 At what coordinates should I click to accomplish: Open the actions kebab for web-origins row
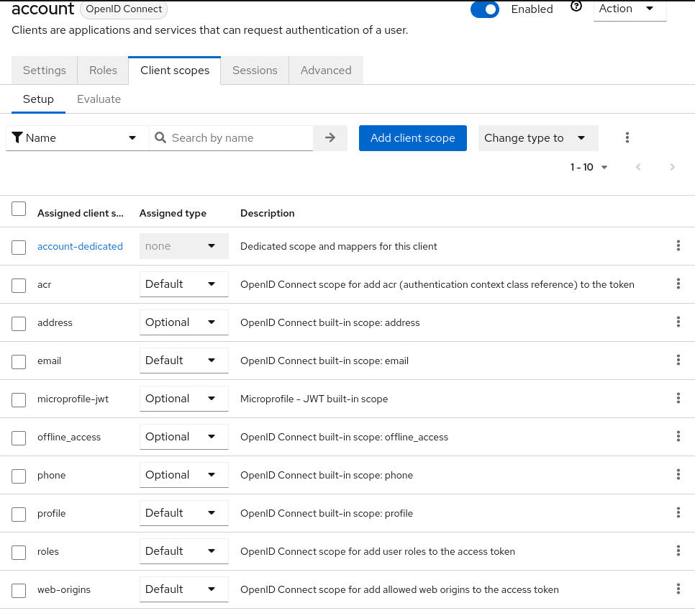[678, 589]
